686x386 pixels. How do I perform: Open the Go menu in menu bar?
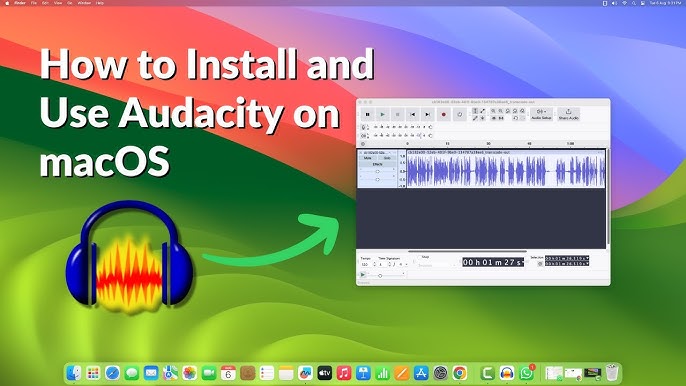click(x=70, y=3)
